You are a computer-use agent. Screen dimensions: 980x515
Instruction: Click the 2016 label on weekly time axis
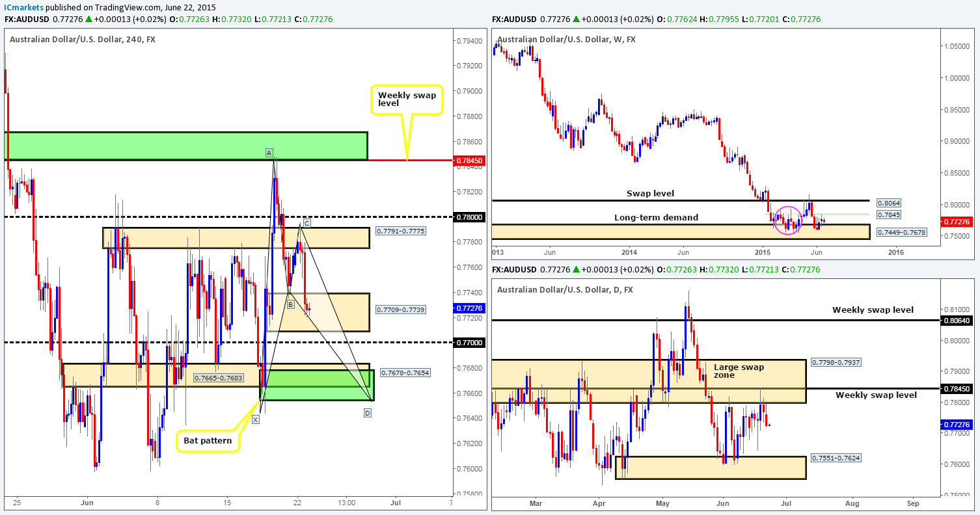tap(895, 252)
